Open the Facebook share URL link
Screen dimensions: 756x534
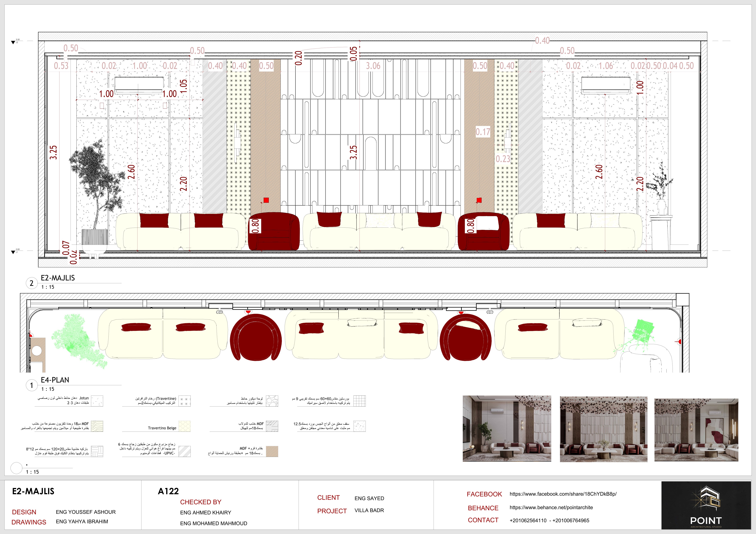563,494
